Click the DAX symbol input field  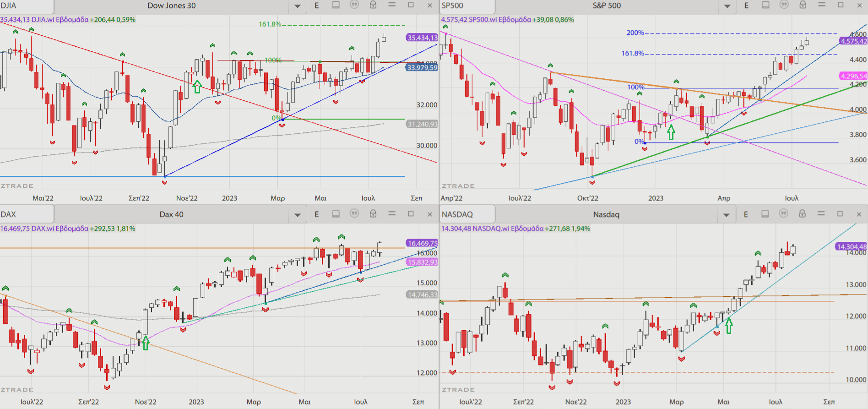(27, 214)
